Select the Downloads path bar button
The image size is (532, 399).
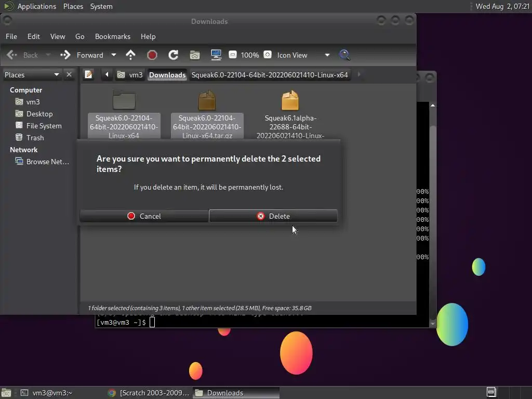point(167,75)
